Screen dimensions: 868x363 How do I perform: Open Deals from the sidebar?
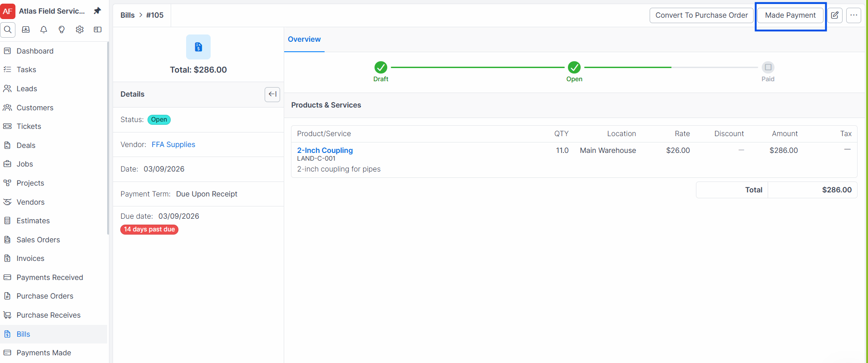54,146
